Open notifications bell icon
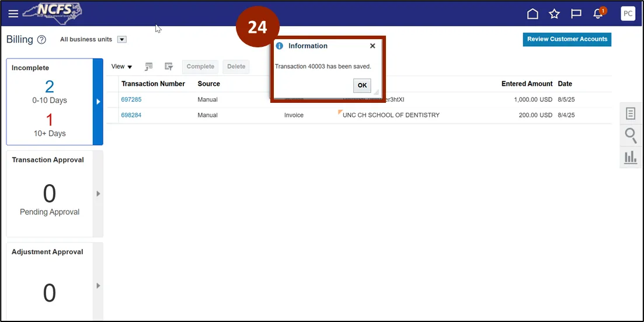Screen dimensions: 644x322 (x=598, y=13)
